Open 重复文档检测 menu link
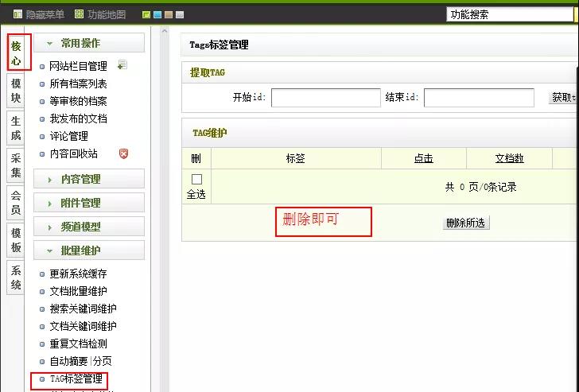This screenshot has width=579, height=392. (x=78, y=343)
